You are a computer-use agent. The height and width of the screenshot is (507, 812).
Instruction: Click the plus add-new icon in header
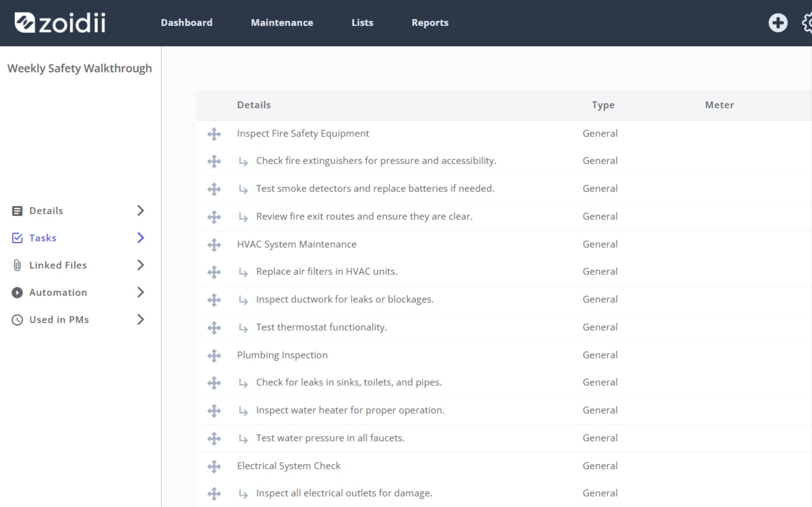(778, 23)
